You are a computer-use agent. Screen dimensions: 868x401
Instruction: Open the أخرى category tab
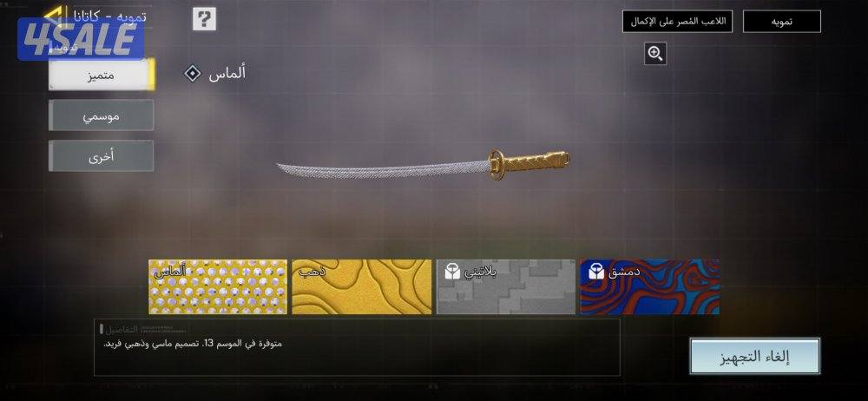102,156
